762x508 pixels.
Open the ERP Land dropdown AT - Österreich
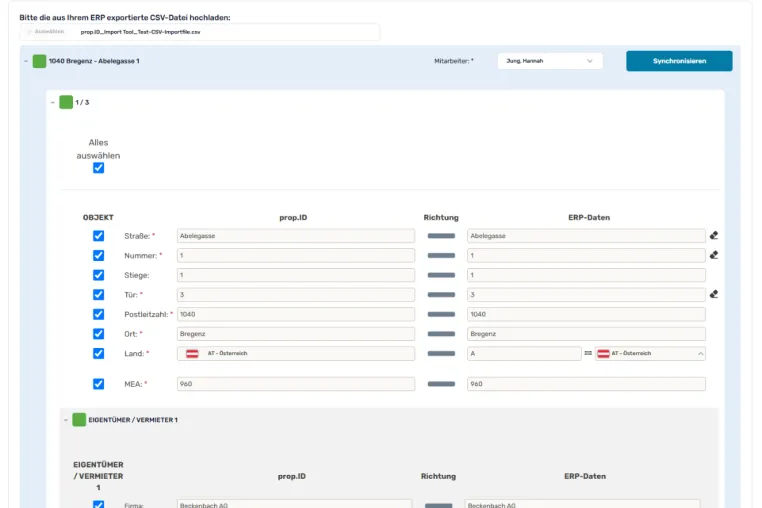pyautogui.click(x=650, y=353)
